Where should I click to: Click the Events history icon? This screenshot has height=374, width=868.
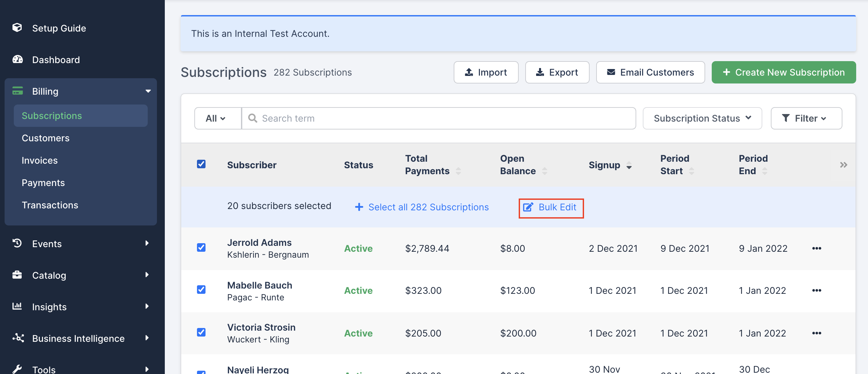17,243
